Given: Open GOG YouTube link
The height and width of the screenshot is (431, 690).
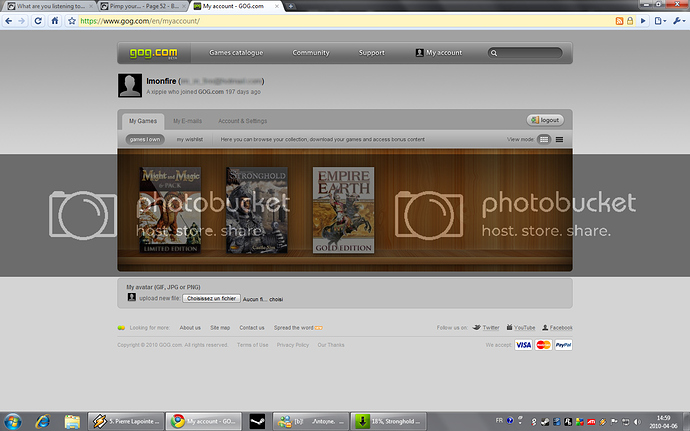Looking at the screenshot, I should 521,328.
